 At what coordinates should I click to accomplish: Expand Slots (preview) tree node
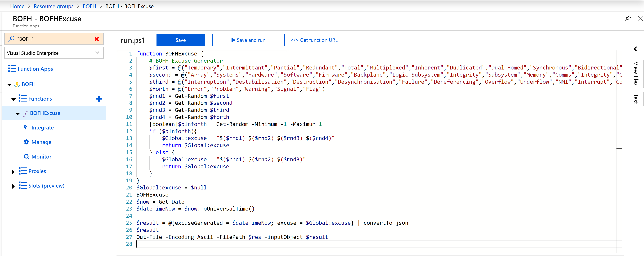tap(13, 186)
